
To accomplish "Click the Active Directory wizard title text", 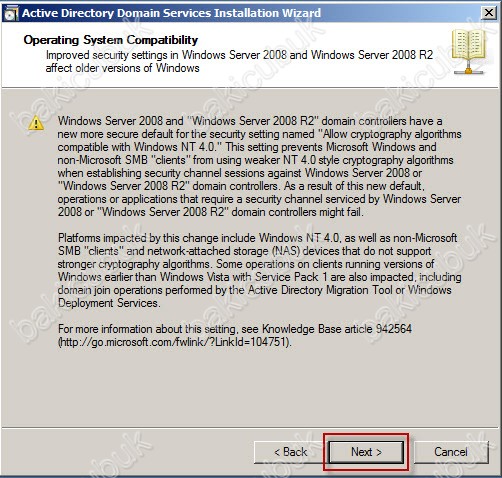I will click(x=171, y=13).
